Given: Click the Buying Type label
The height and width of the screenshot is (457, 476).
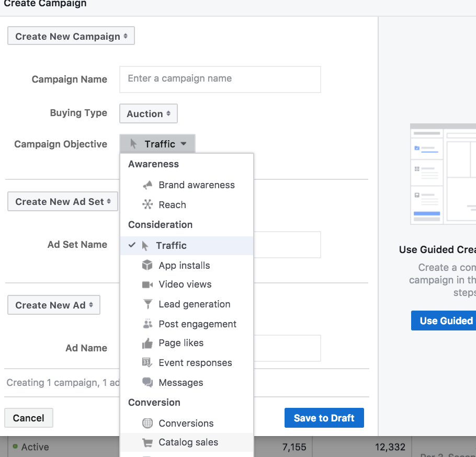Looking at the screenshot, I should point(78,113).
